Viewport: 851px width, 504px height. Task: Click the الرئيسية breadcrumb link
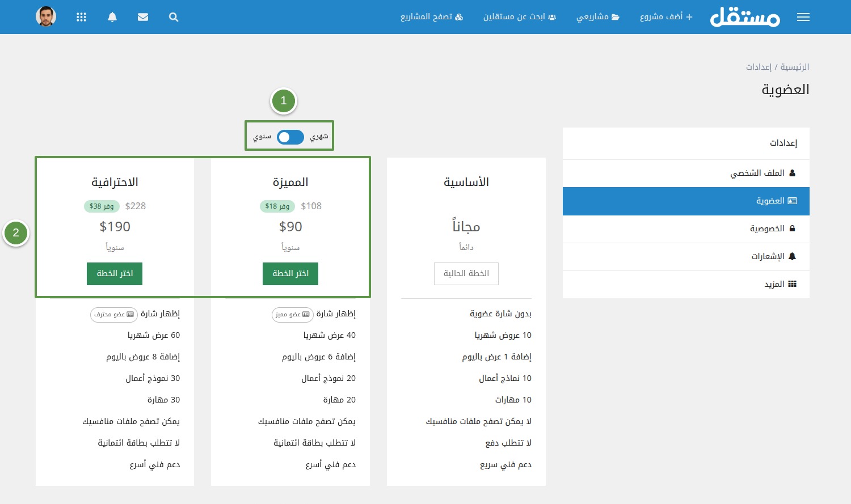click(x=794, y=67)
